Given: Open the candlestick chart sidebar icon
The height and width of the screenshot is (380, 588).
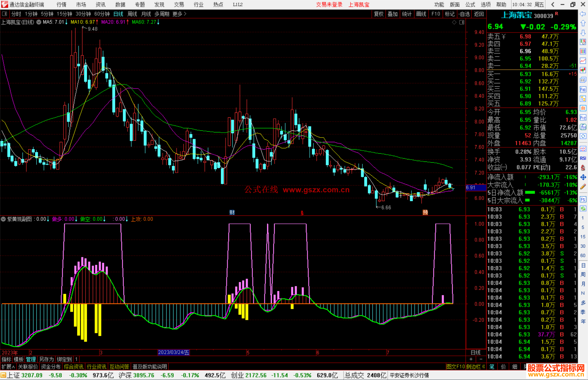Looking at the screenshot, I should [x=583, y=70].
